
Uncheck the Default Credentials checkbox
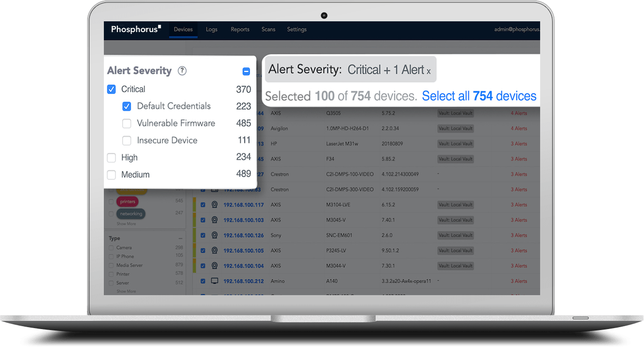click(127, 106)
